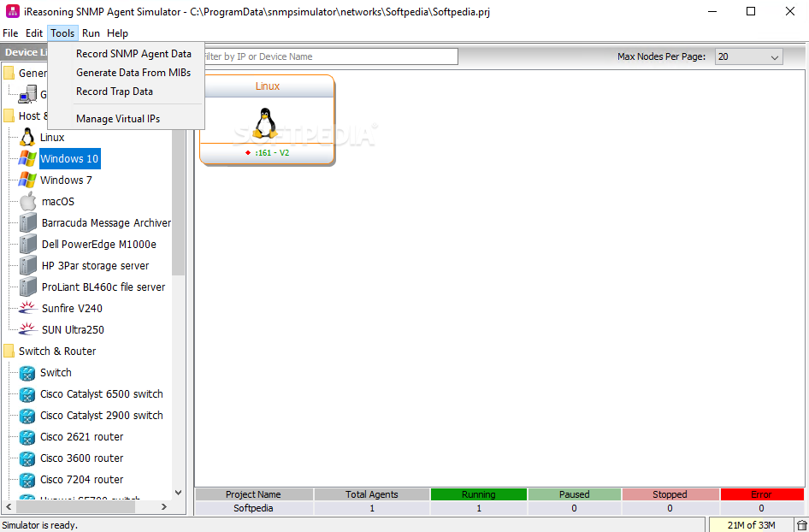Select macOS in the device list
The image size is (809, 532).
pyautogui.click(x=58, y=201)
